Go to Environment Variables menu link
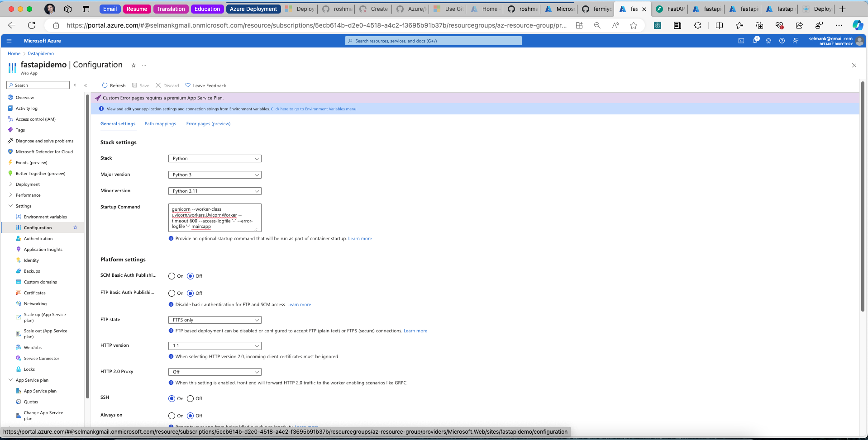Viewport: 868px width, 440px height. pyautogui.click(x=313, y=109)
